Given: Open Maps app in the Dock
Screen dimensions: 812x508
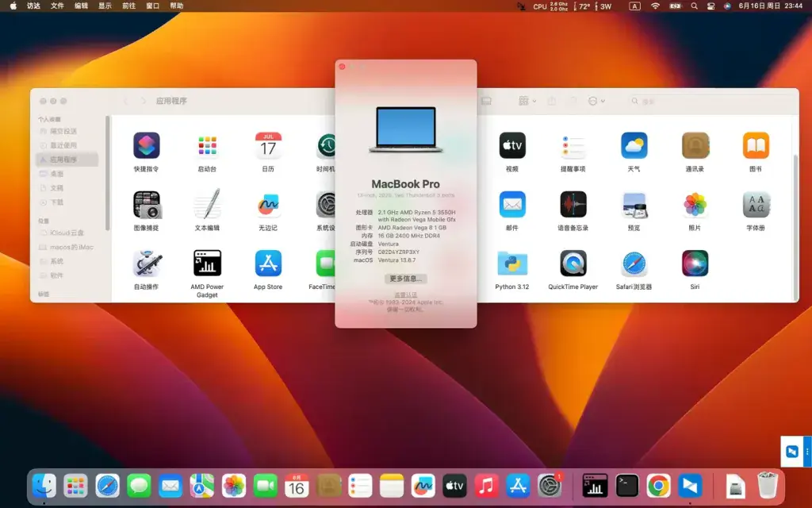Looking at the screenshot, I should coord(202,487).
